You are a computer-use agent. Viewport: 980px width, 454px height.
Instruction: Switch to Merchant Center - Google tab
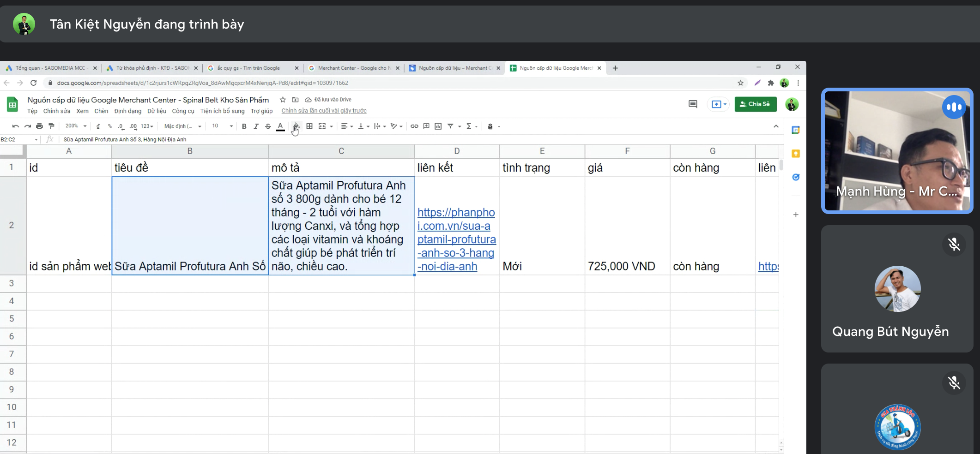coord(354,68)
